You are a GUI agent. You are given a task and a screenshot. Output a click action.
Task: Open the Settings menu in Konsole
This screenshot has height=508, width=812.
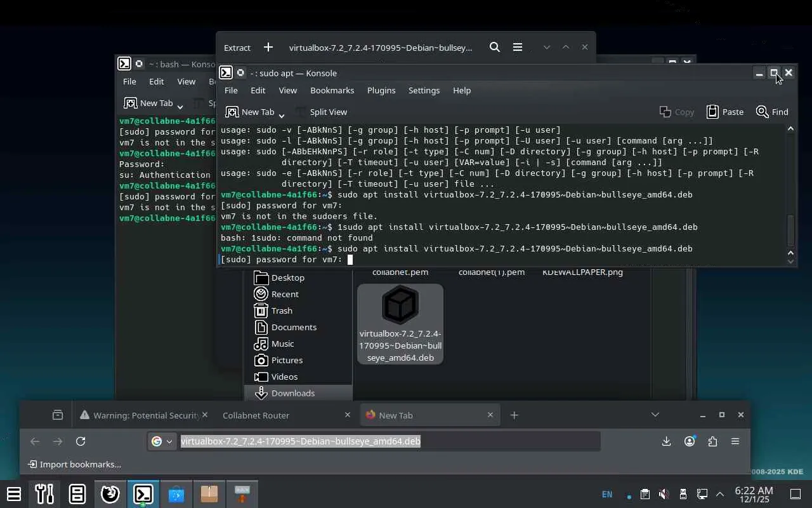coord(424,90)
